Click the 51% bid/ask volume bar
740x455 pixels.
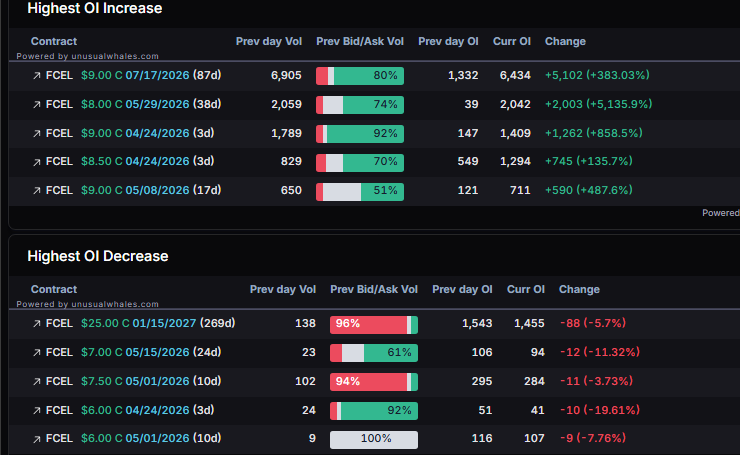360,191
